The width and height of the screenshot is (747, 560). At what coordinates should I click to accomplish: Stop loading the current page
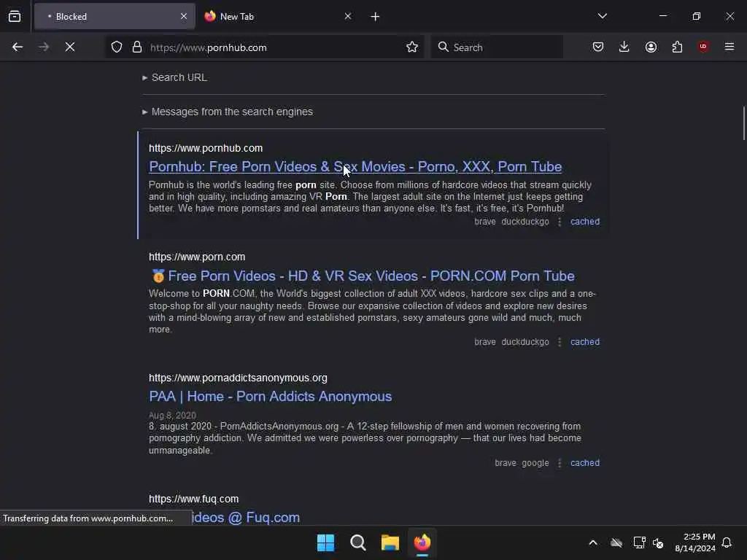pos(70,47)
